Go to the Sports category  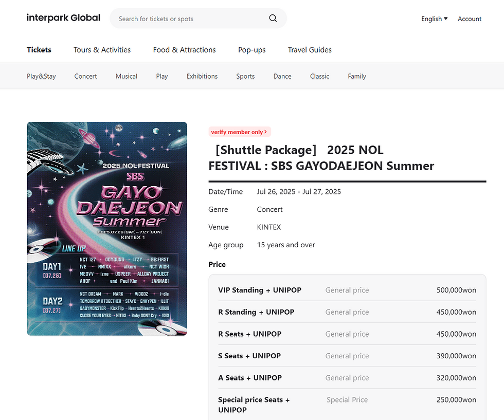click(x=245, y=77)
